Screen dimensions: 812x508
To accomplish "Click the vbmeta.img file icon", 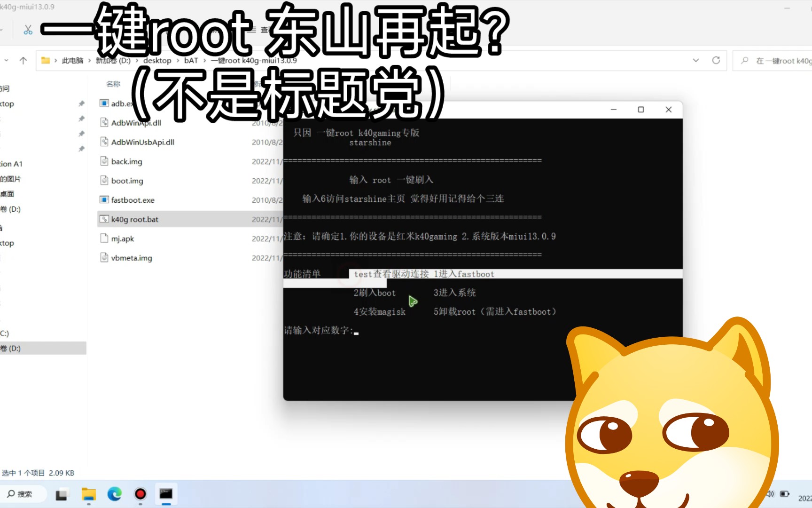I will pyautogui.click(x=104, y=257).
